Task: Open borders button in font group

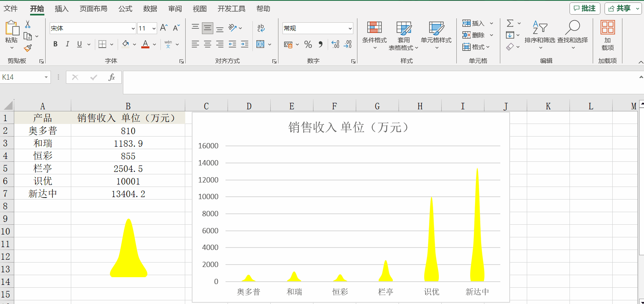Action: [x=102, y=44]
